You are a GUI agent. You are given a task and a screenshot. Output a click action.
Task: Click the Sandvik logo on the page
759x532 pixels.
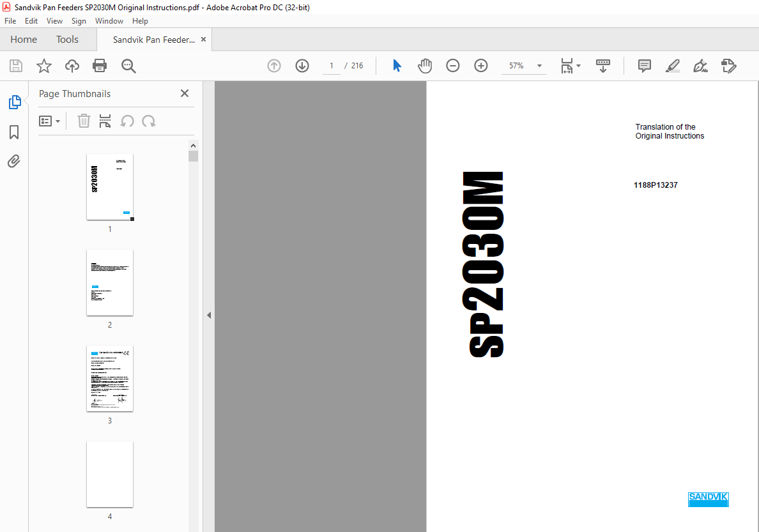708,499
